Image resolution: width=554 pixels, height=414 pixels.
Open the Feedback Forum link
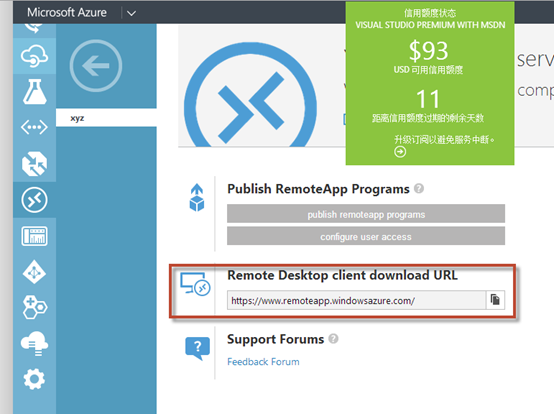pyautogui.click(x=263, y=362)
